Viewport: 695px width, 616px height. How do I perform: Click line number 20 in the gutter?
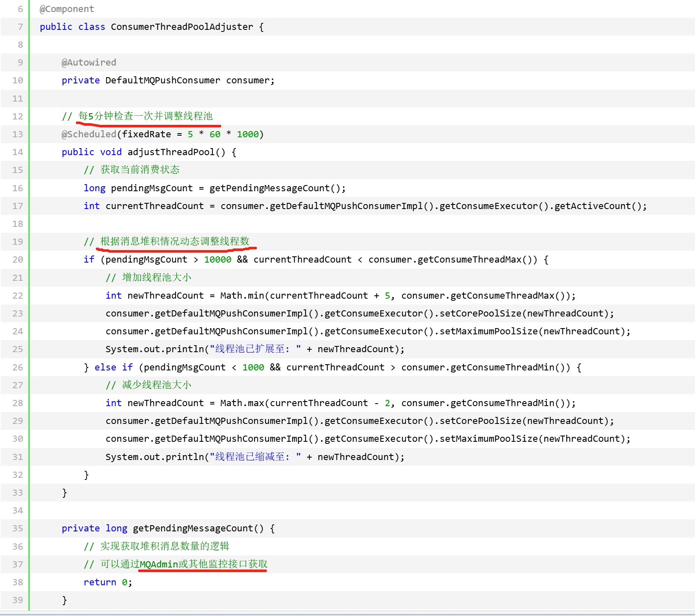[18, 260]
